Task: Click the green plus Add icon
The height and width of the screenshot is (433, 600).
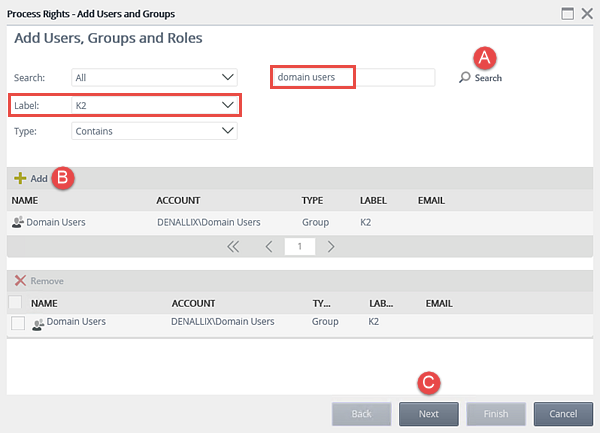Action: [20, 179]
